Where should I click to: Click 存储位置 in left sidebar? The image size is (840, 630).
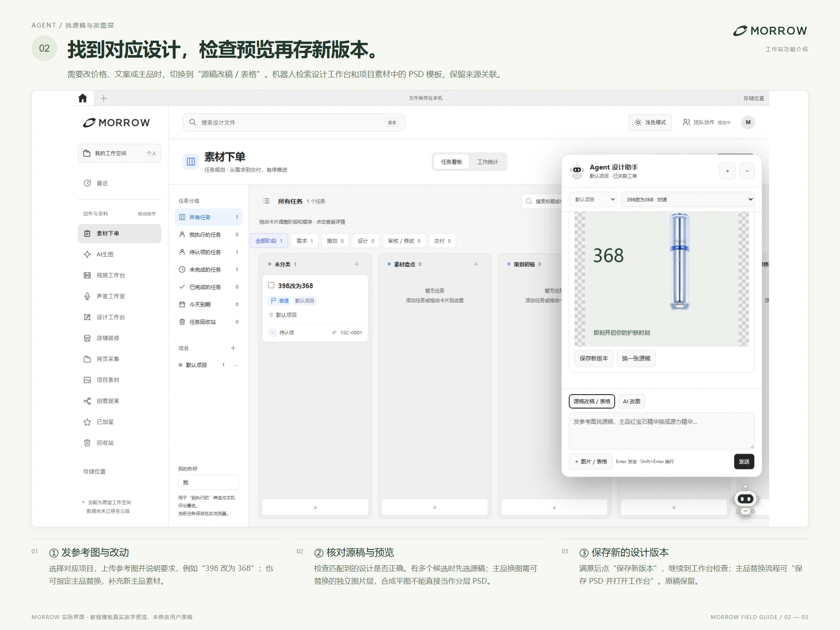click(x=94, y=472)
